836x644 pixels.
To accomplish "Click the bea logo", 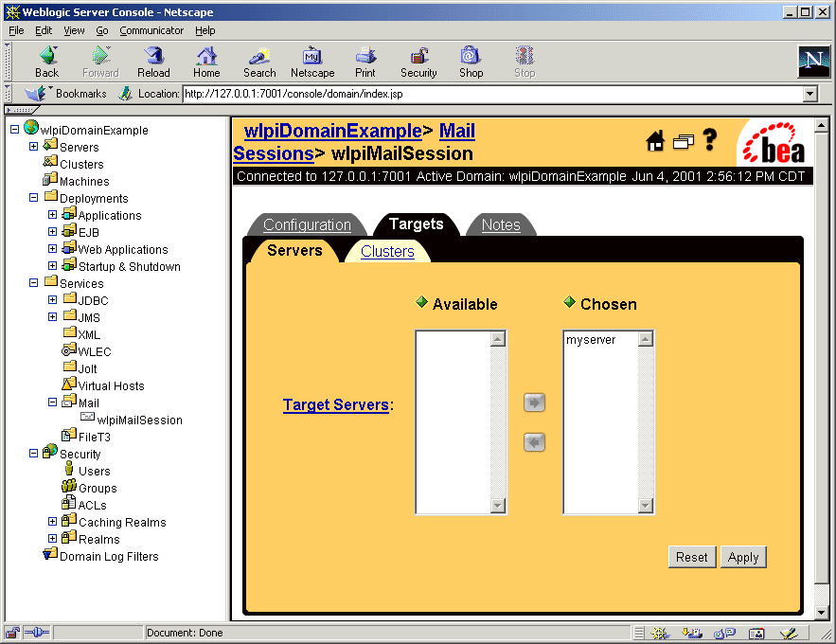I will pos(774,142).
